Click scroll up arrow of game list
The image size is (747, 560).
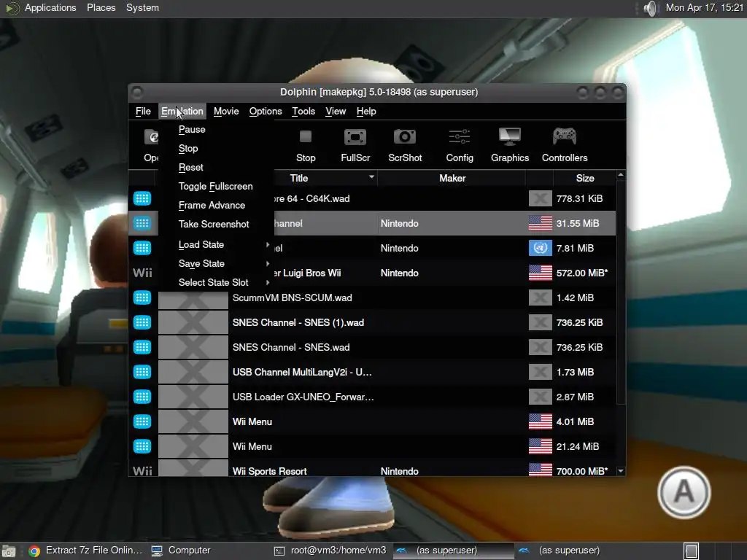point(621,175)
